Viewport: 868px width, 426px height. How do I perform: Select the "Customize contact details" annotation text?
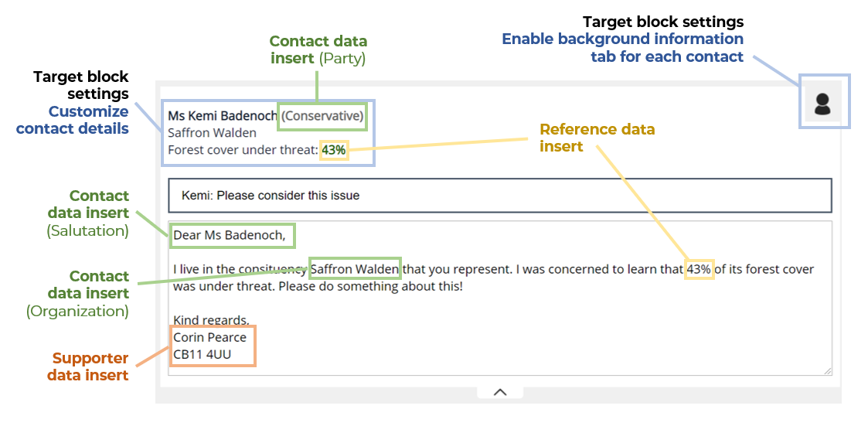tap(73, 120)
